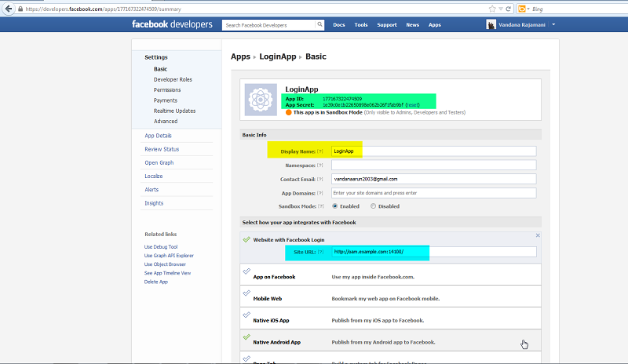Click into the empty Namespace field
Viewport: 628px width, 364px height.
(x=434, y=165)
